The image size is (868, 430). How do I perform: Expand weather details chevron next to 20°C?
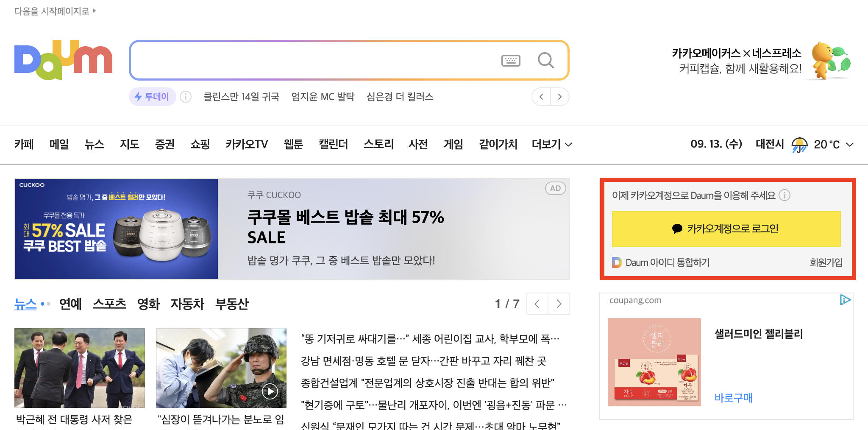coord(849,145)
